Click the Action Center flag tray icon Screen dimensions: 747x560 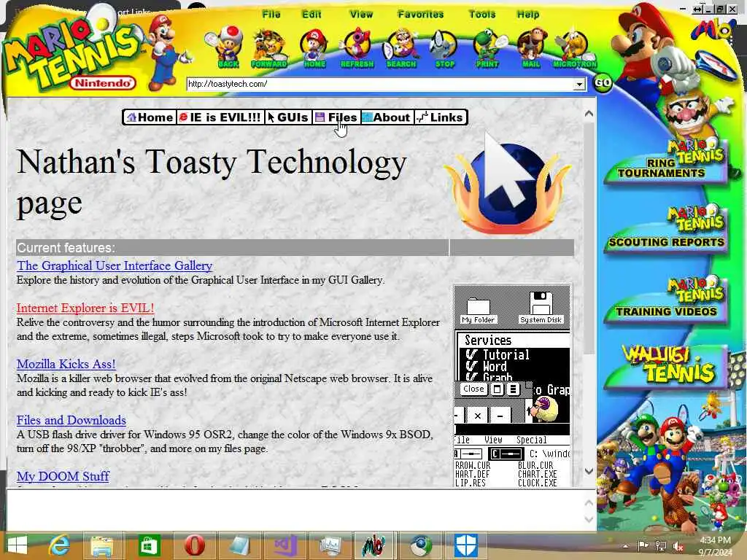(x=643, y=545)
